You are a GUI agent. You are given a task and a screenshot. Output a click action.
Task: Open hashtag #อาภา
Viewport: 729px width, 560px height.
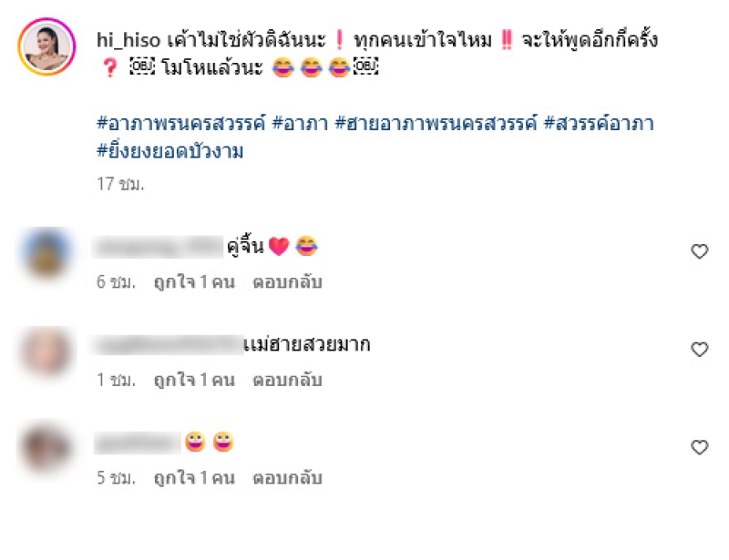300,124
